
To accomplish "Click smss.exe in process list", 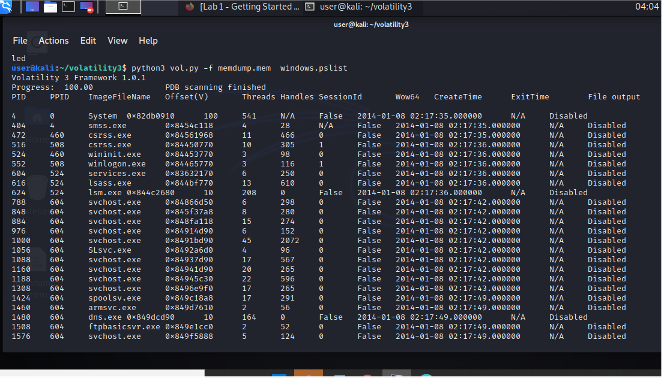I will pos(107,126).
